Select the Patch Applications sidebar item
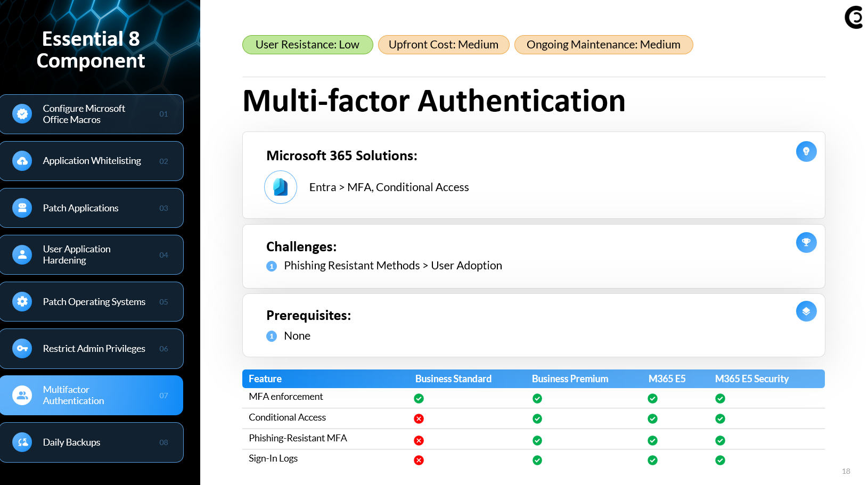Screen dimensions: 868x485 coord(92,208)
